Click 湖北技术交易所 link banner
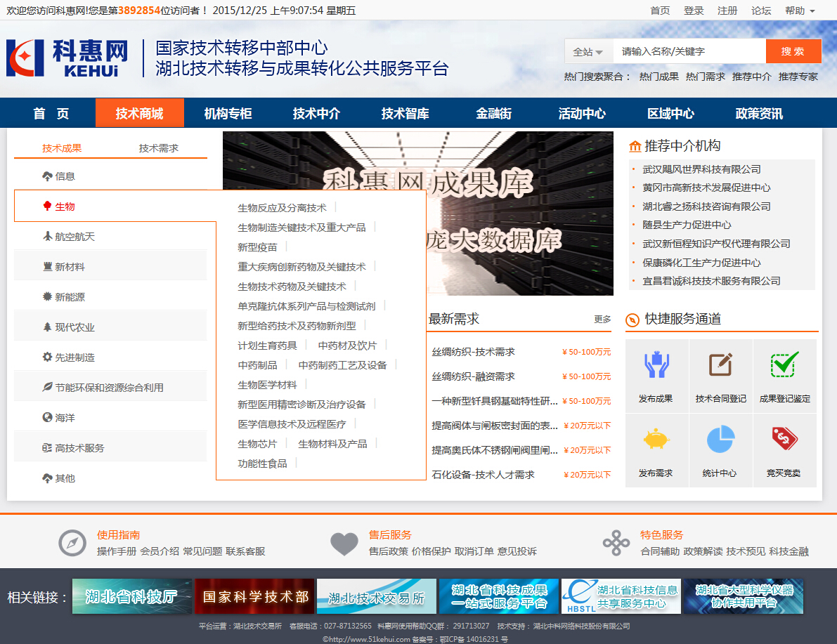 click(x=377, y=596)
